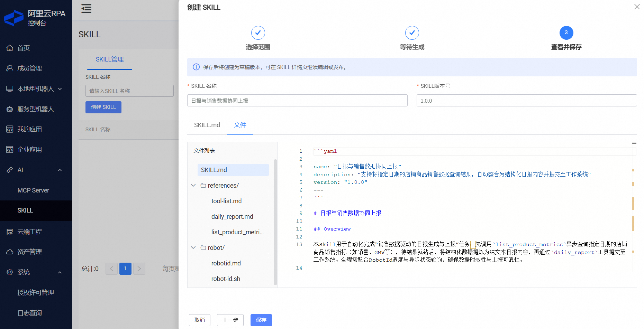Image resolution: width=644 pixels, height=329 pixels.
Task: Select page 1 in pagination
Action: (125, 269)
